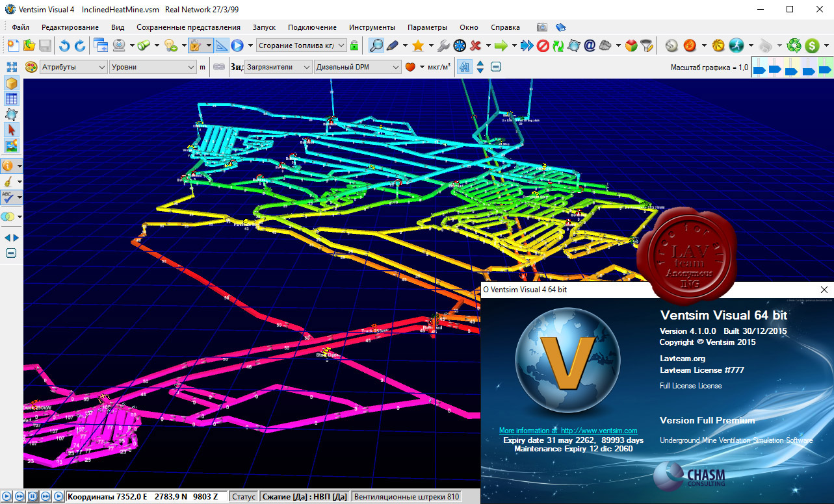Image resolution: width=834 pixels, height=504 pixels.
Task: Click the pause button in status bar
Action: (32, 497)
